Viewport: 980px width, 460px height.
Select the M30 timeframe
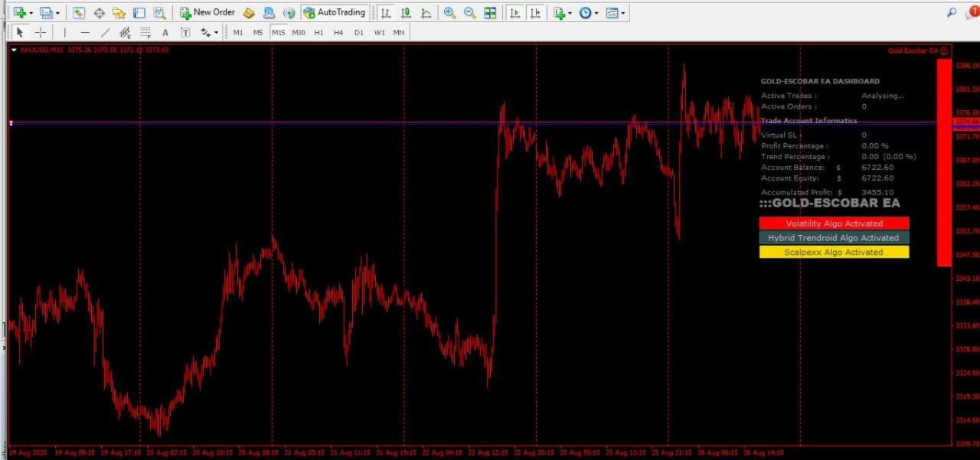299,33
